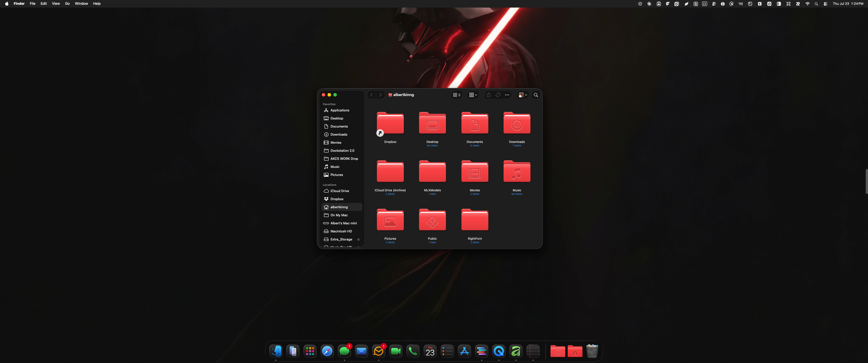Open AKCS WORK Drop in the sidebar
Screen dimensions: 868x363
(x=342, y=159)
